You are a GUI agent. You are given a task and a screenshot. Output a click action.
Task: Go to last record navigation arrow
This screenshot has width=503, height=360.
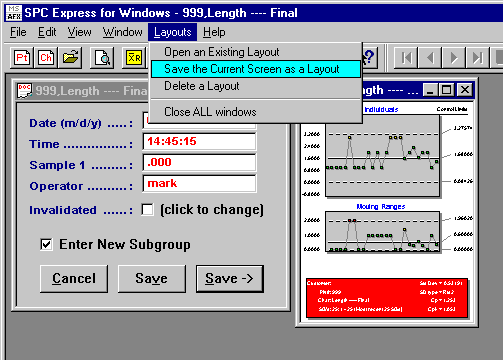coord(477,58)
